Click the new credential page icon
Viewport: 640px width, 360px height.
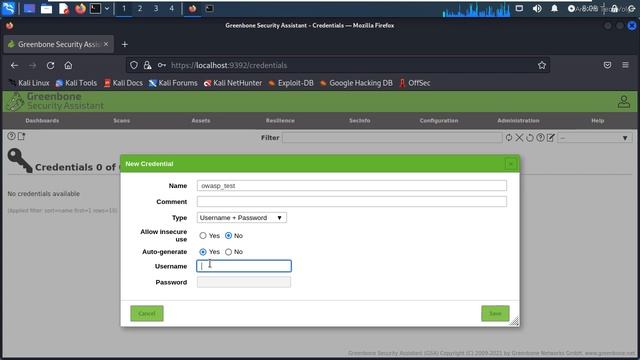(22, 136)
